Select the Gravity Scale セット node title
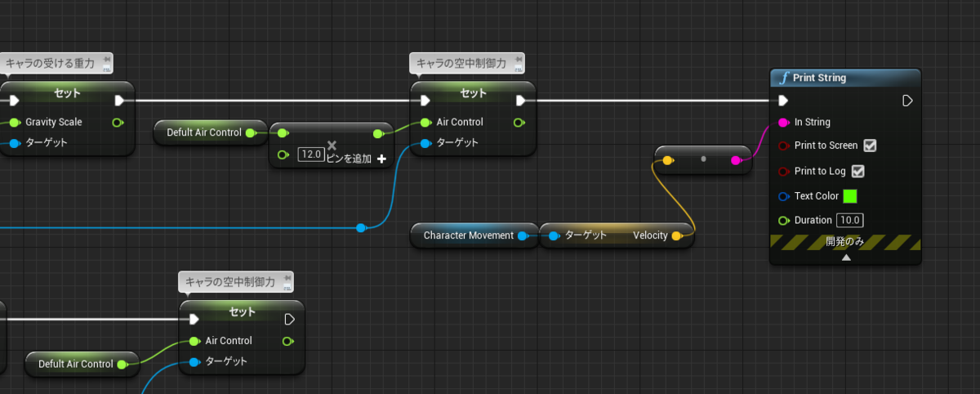 pos(66,92)
